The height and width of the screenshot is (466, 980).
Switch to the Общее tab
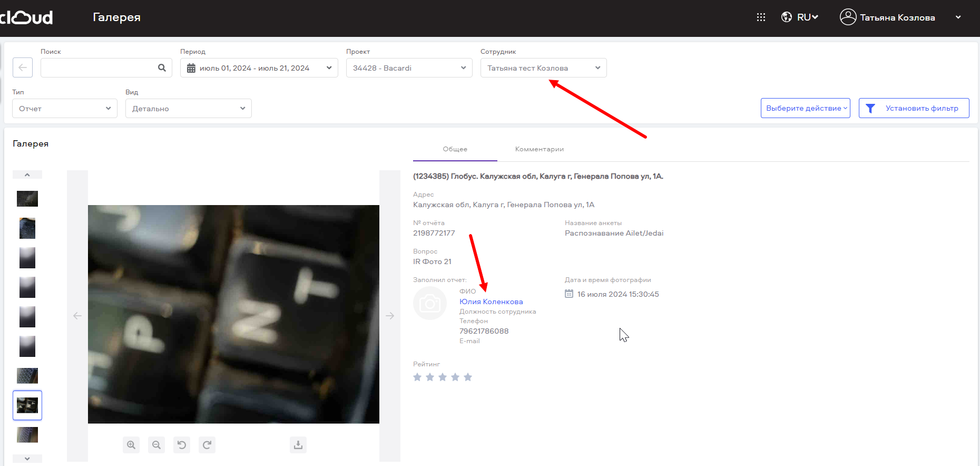(455, 149)
